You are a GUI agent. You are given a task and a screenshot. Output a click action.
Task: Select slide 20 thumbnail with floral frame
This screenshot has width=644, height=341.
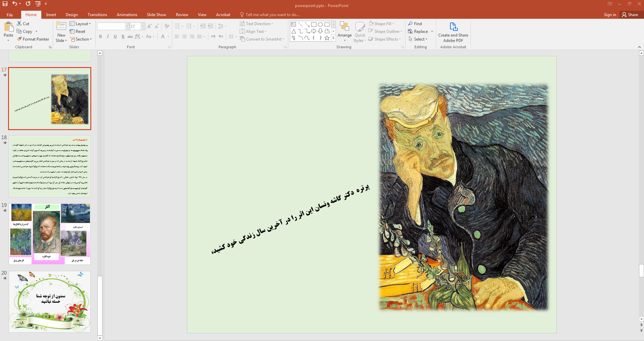coord(50,302)
